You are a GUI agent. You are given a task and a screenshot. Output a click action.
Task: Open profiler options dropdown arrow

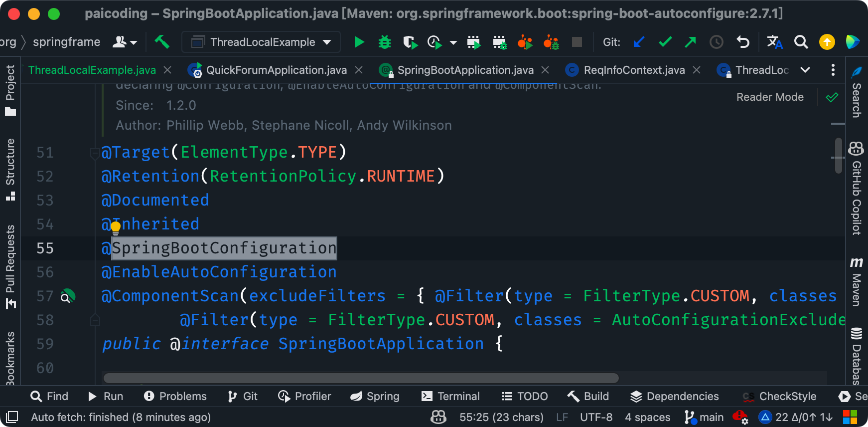pos(453,43)
